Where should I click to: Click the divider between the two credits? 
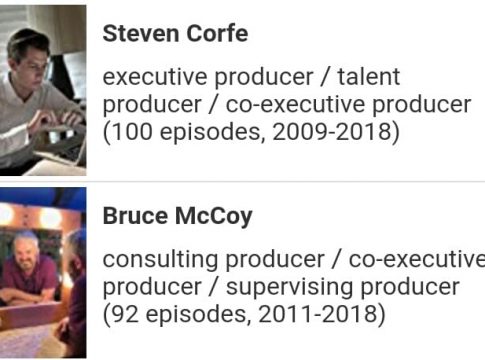242,182
